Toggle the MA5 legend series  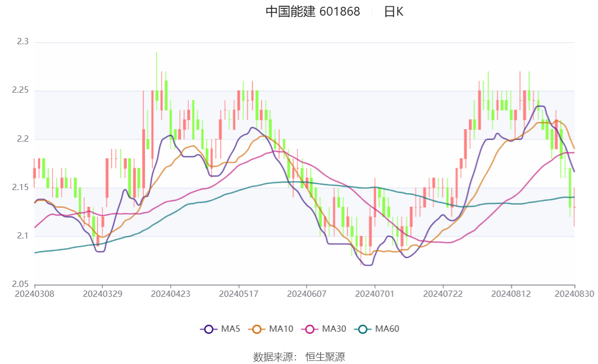(220, 329)
